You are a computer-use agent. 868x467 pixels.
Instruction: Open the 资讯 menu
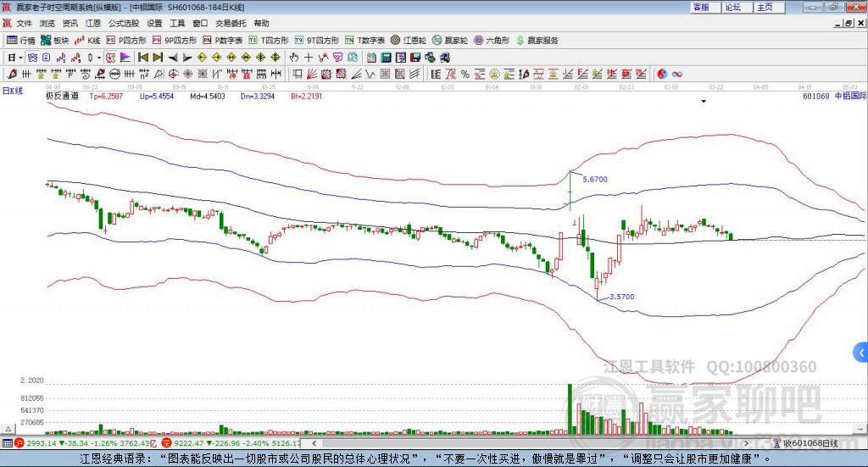pyautogui.click(x=70, y=23)
